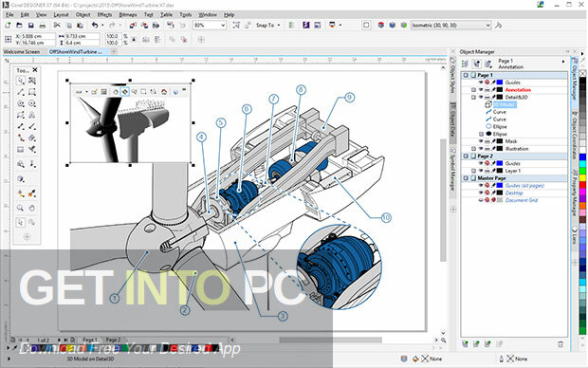
Task: Toggle the edit-across-layers button in Object Manager
Action: coord(476,64)
